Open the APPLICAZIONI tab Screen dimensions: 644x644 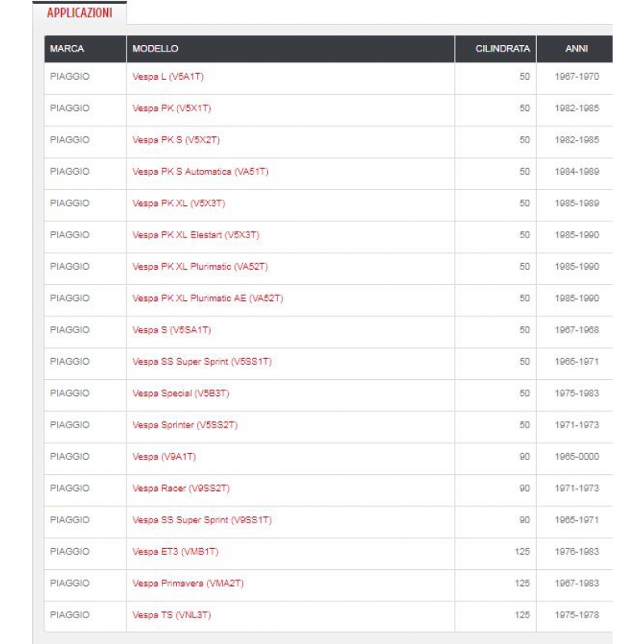(80, 13)
